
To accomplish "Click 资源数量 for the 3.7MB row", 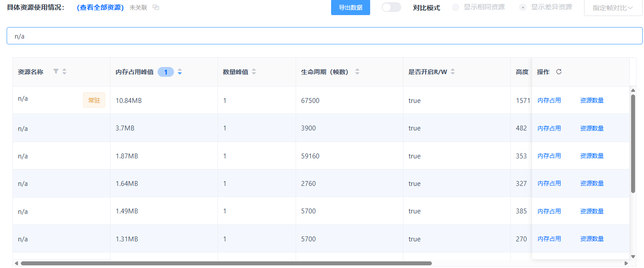I will coord(592,128).
